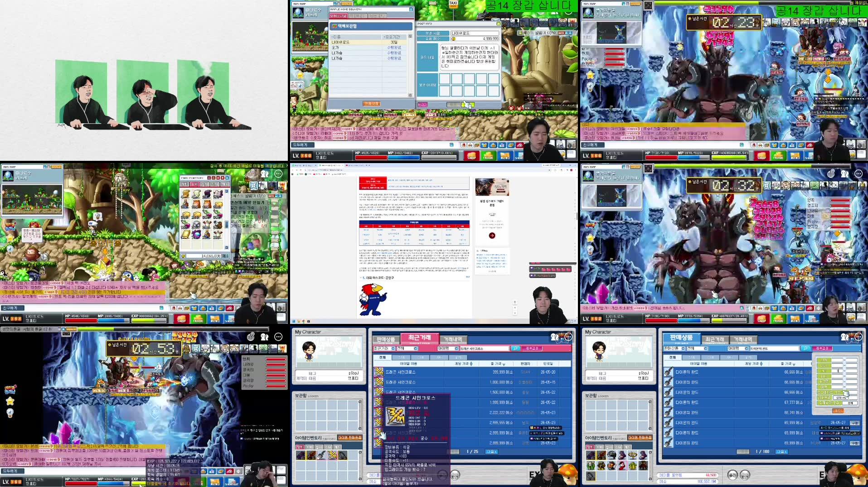Open the 아이템 dropdown beside 드래곤 사인크로스 field
The height and width of the screenshot is (487, 868).
point(448,348)
